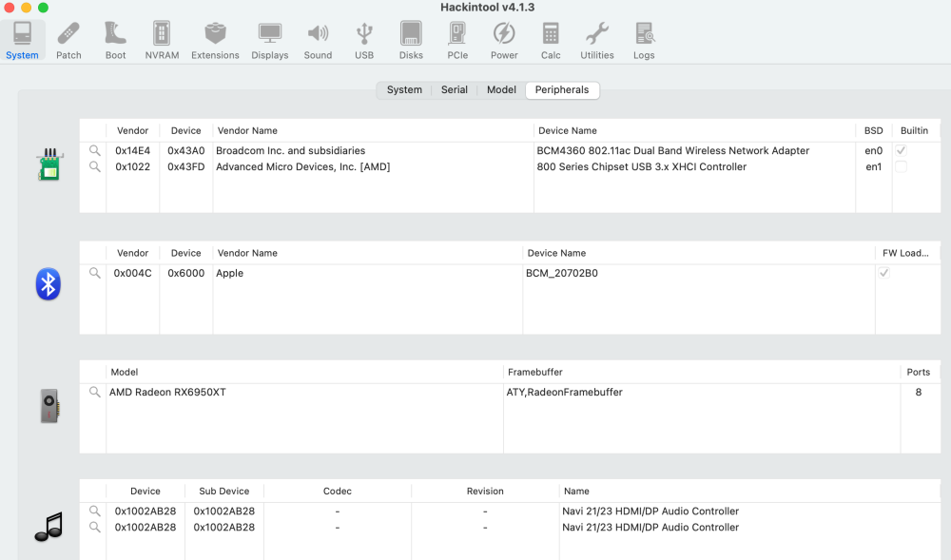
Task: Open the PCIe section icon
Action: [457, 41]
